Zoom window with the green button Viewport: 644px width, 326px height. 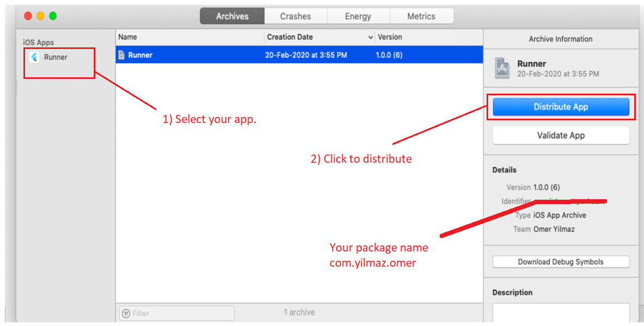pos(52,16)
